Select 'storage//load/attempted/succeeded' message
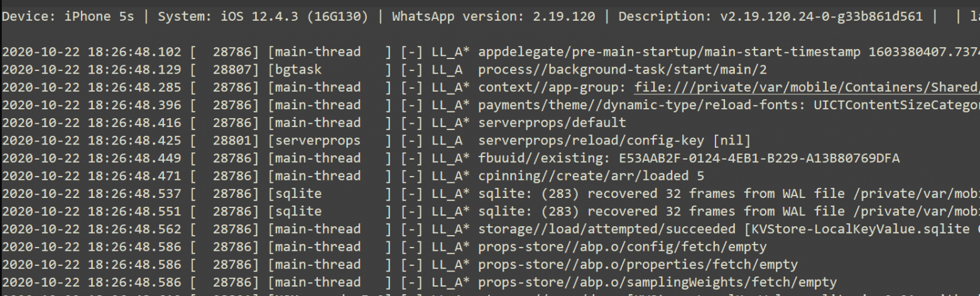The height and width of the screenshot is (296, 980). (x=607, y=228)
